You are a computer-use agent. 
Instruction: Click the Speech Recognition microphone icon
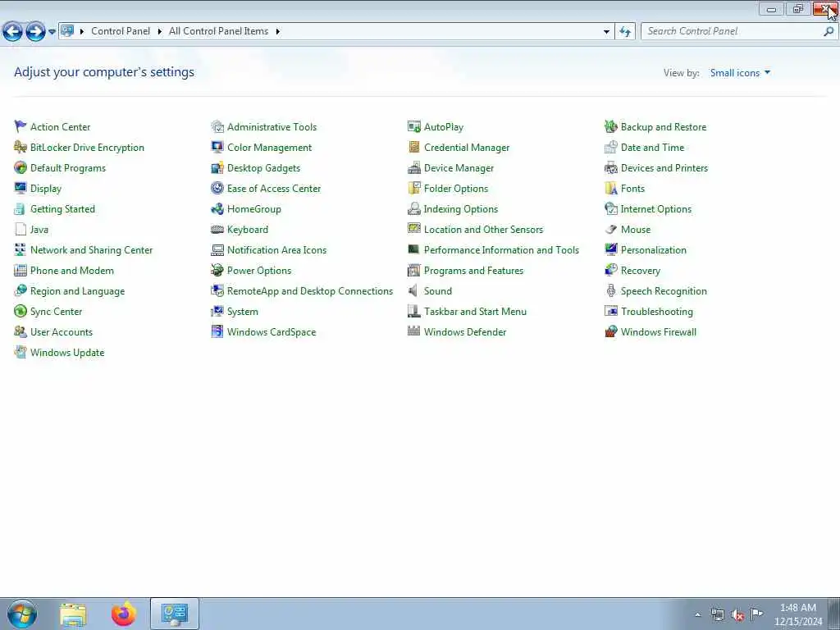(610, 290)
